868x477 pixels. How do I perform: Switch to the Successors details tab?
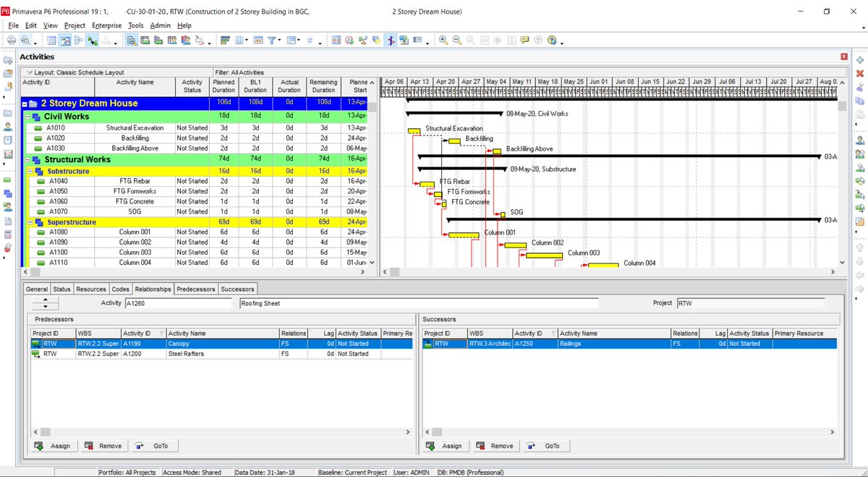point(237,289)
